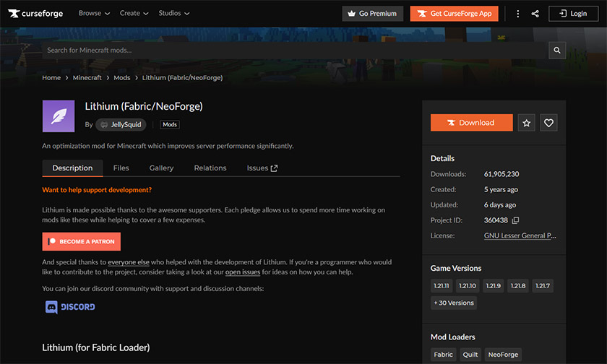Switch to the Files tab
This screenshot has width=607, height=364.
pyautogui.click(x=121, y=168)
